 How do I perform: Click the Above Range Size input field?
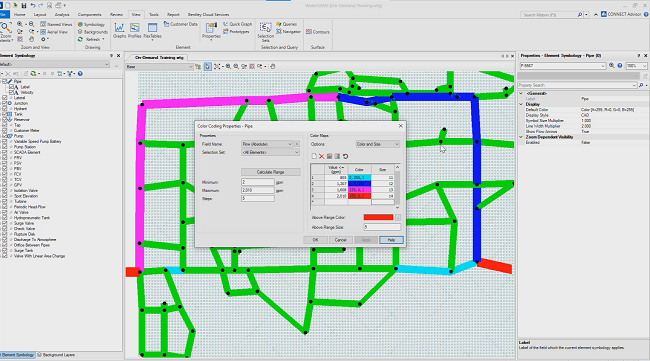coord(382,227)
